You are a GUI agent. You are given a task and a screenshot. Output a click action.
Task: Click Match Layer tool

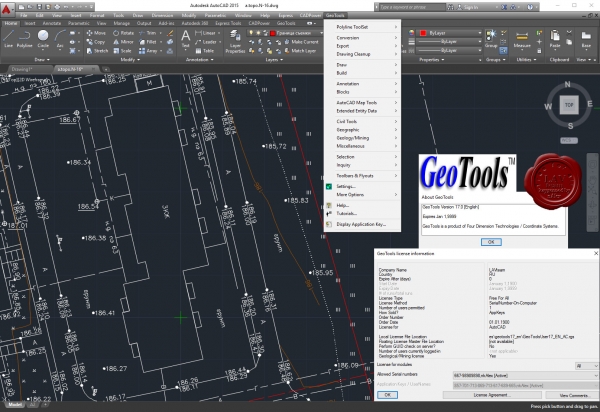300,50
